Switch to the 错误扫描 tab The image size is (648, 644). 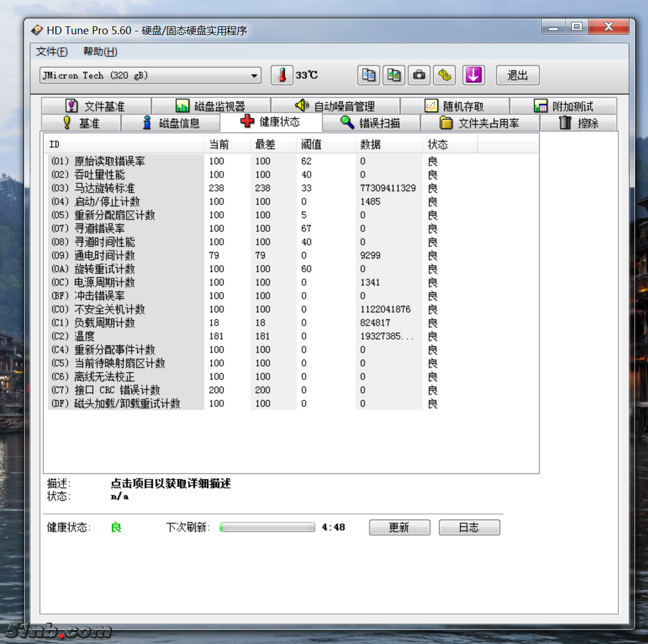371,123
